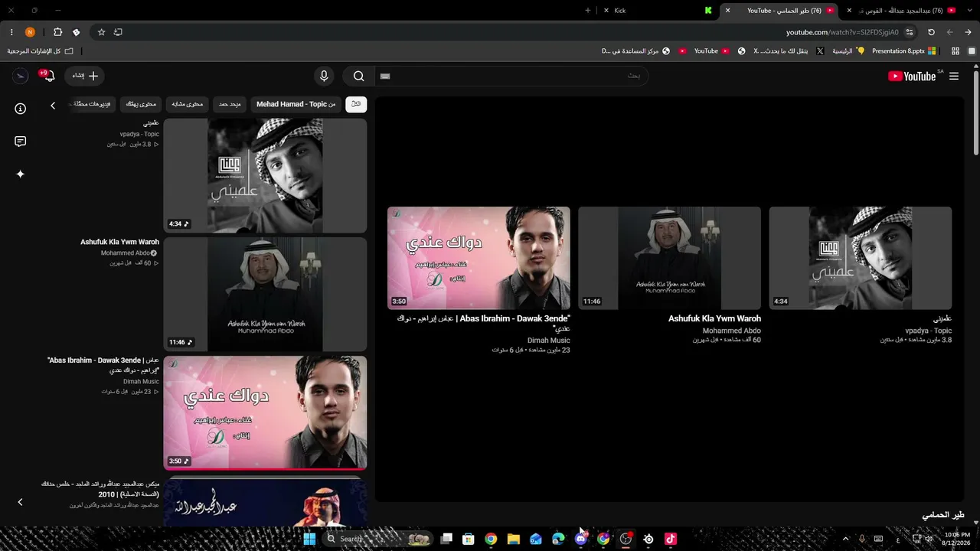The width and height of the screenshot is (980, 551).
Task: Open the YouTube guide hamburger menu
Action: [x=954, y=77]
